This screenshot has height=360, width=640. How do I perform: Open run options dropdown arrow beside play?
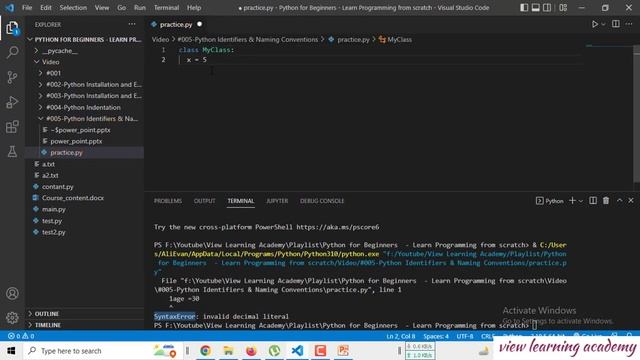tap(603, 24)
